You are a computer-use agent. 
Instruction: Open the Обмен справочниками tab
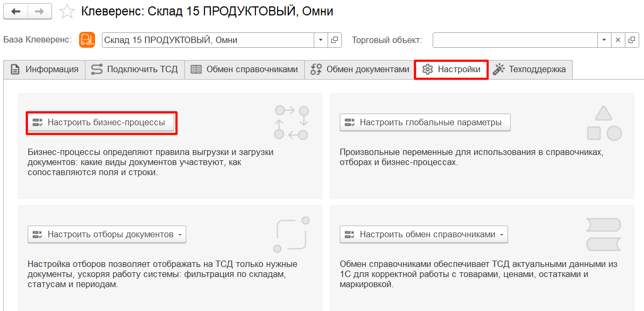pos(244,70)
